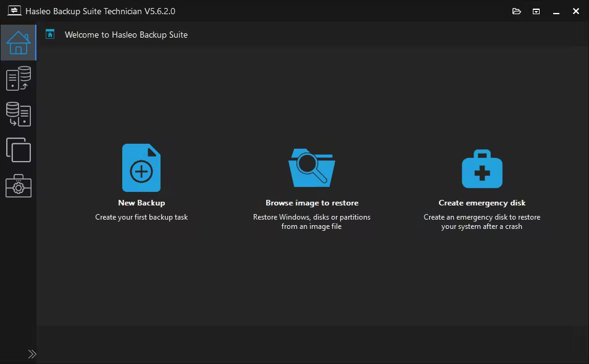589x364 pixels.
Task: Click the New Backup label
Action: (x=141, y=202)
